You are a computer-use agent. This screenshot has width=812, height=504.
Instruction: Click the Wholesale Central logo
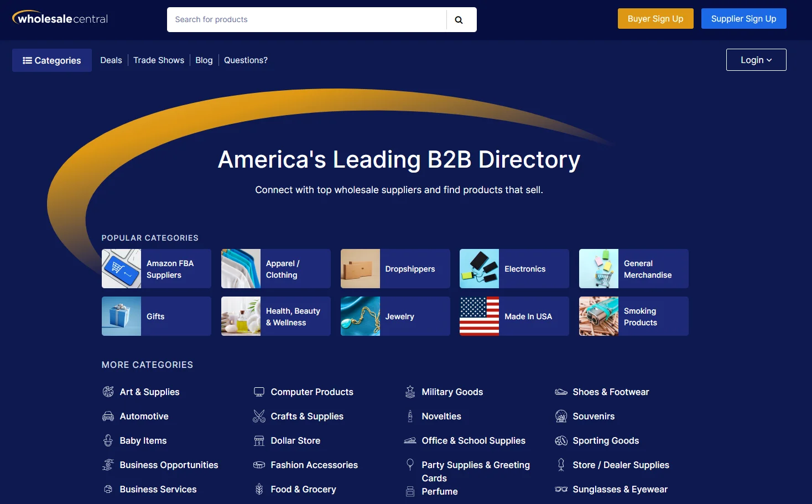pos(60,19)
